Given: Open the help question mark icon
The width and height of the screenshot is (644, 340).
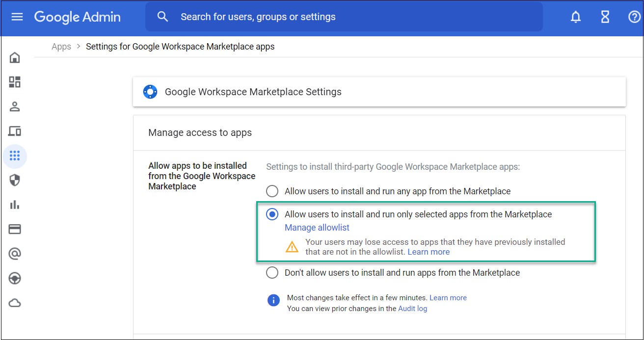Looking at the screenshot, I should tap(634, 17).
